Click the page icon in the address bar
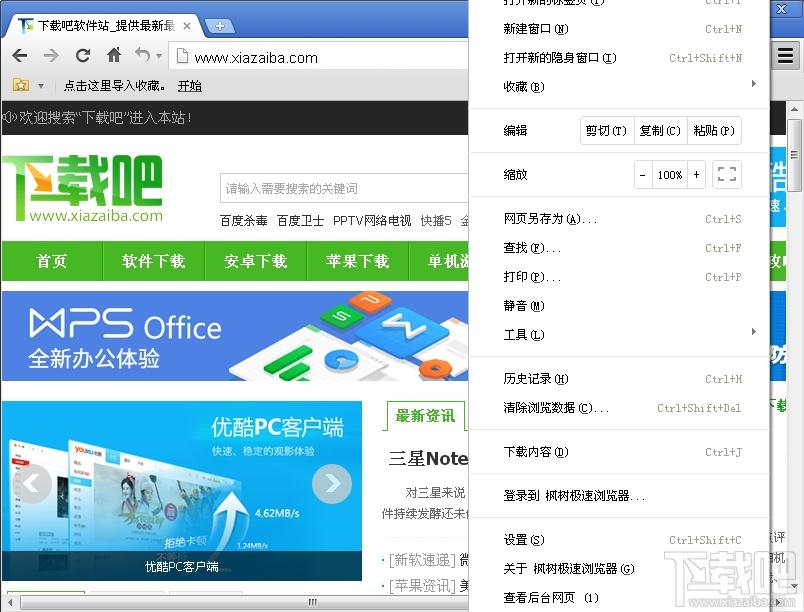 pos(182,56)
